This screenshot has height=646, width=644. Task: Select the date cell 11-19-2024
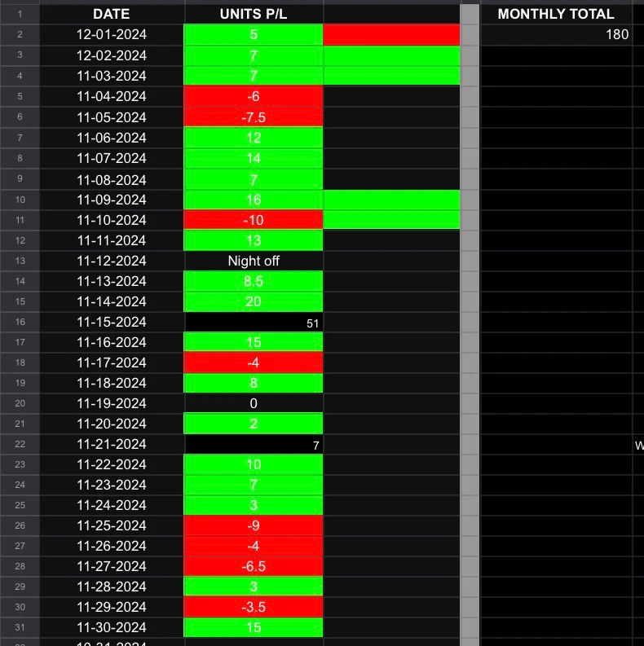point(112,403)
